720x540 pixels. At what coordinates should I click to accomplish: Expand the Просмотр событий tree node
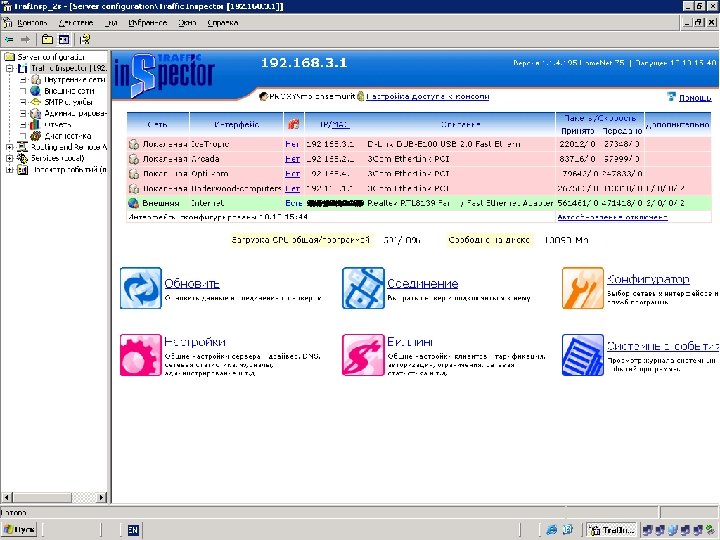[9, 170]
